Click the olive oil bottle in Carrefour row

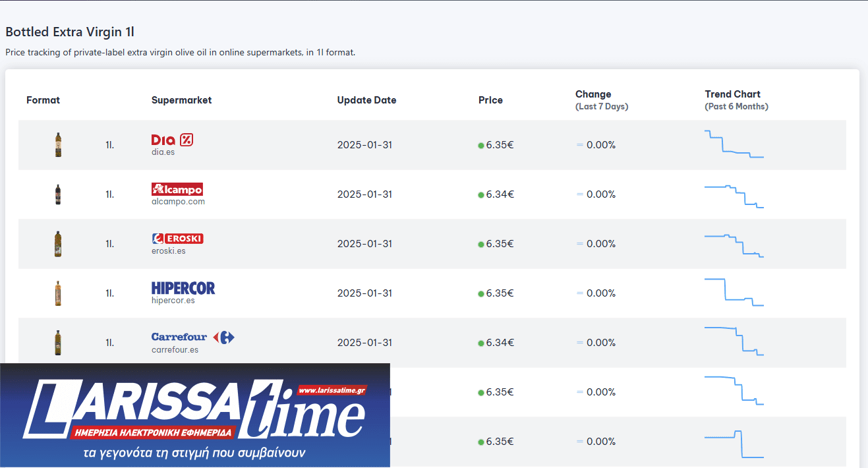59,343
